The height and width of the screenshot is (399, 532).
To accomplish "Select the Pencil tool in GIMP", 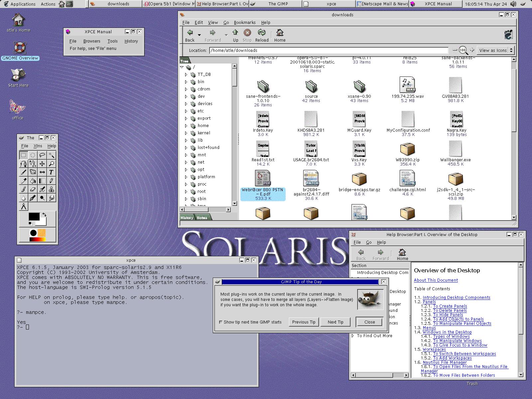I will 51,181.
